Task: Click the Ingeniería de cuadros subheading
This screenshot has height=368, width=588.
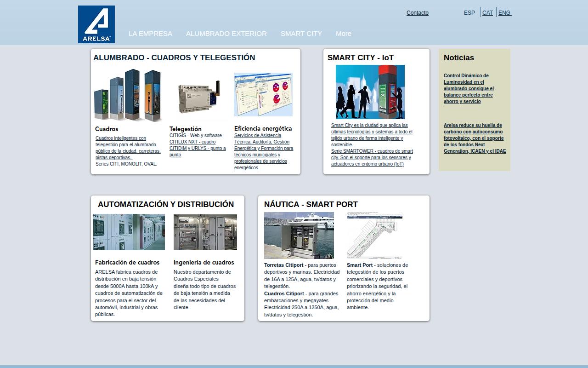Action: pos(204,262)
